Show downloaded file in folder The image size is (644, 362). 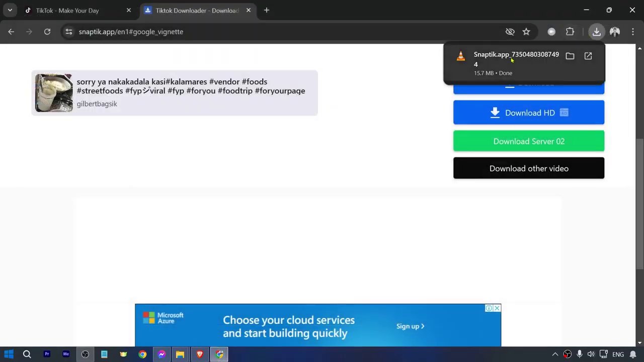[570, 56]
